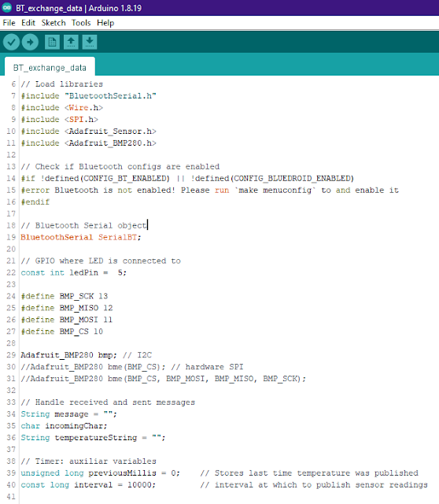Screen dimensions: 439x504
Task: Click the Arduino logo in the title bar
Action: [7, 8]
